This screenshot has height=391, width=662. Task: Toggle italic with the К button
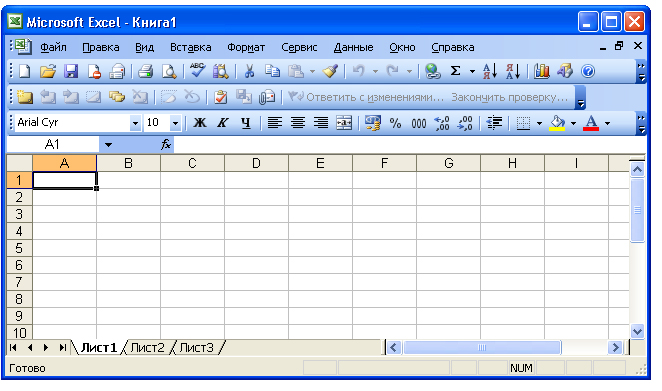[222, 123]
